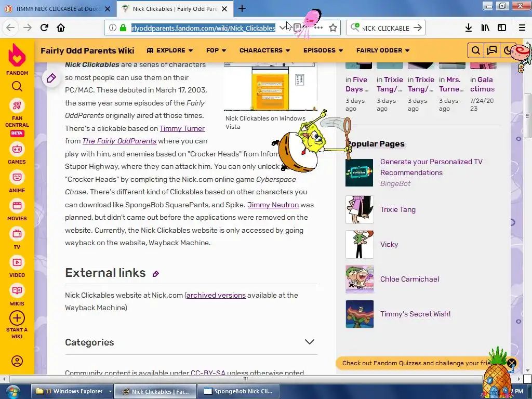
Task: Click the horizontal scrollbar thumb
Action: 246,379
